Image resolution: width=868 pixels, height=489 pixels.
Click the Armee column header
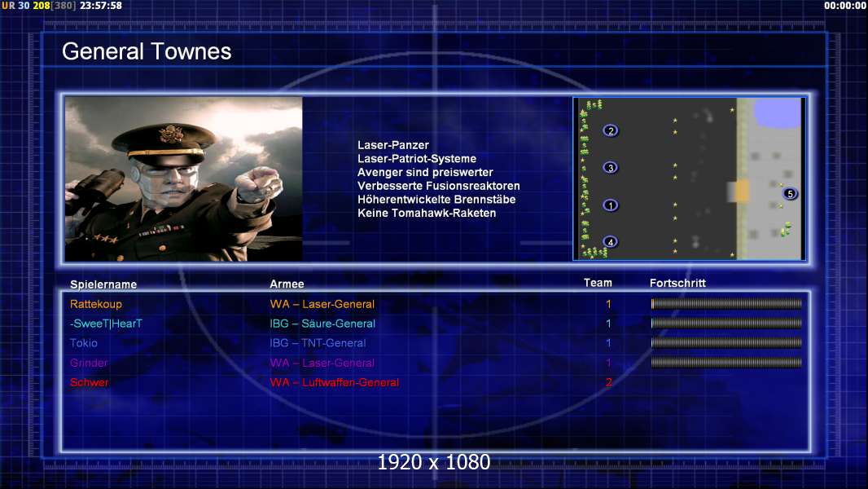pos(287,284)
